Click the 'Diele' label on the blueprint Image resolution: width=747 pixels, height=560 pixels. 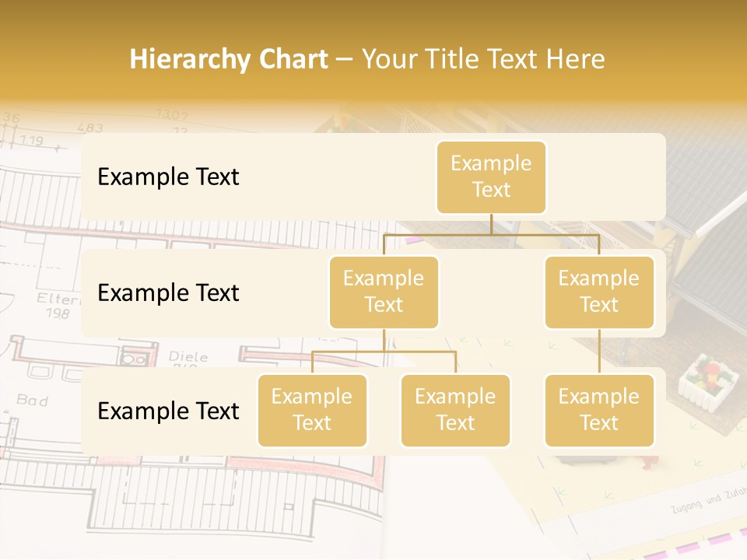[x=188, y=357]
